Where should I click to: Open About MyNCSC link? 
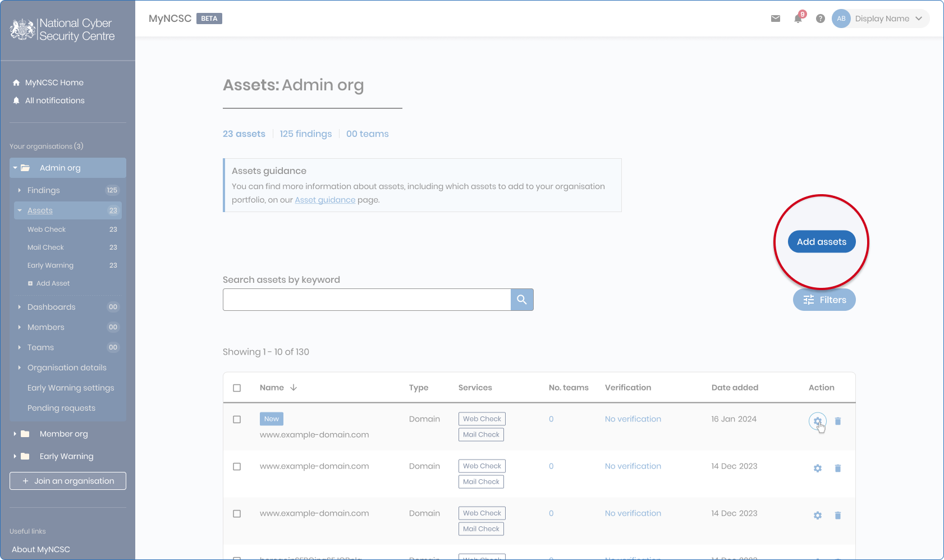41,549
